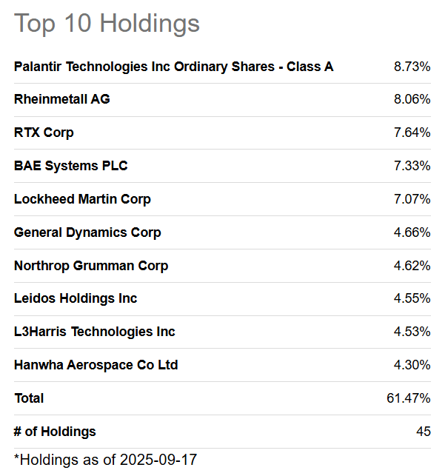Click Northrop Grumman Corp holding
Screen dimensions: 448x476
[x=91, y=266]
